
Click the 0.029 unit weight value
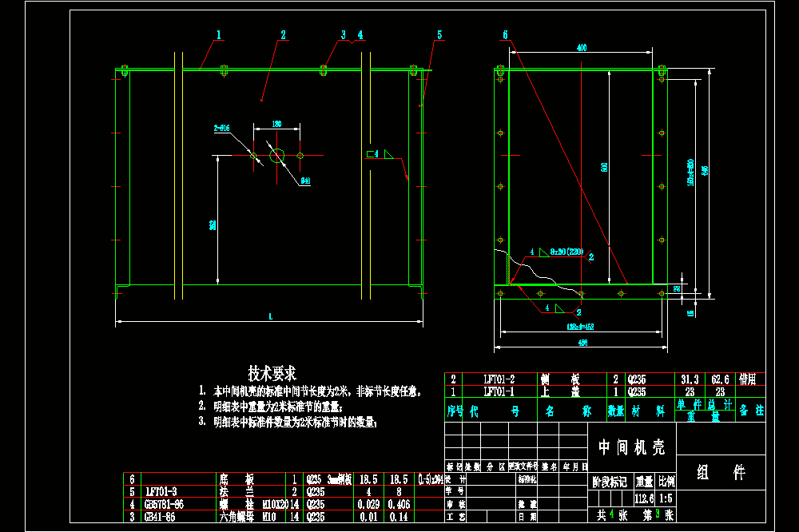(368, 505)
